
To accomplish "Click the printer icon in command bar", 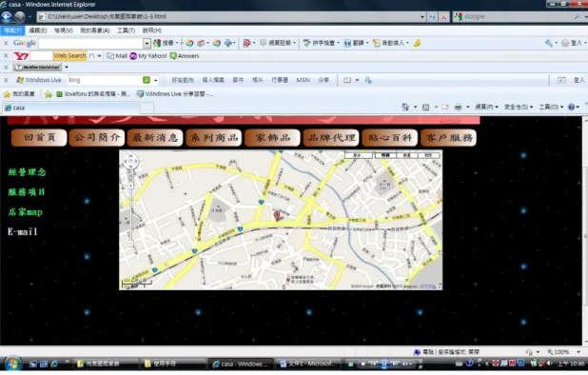I will tap(458, 108).
